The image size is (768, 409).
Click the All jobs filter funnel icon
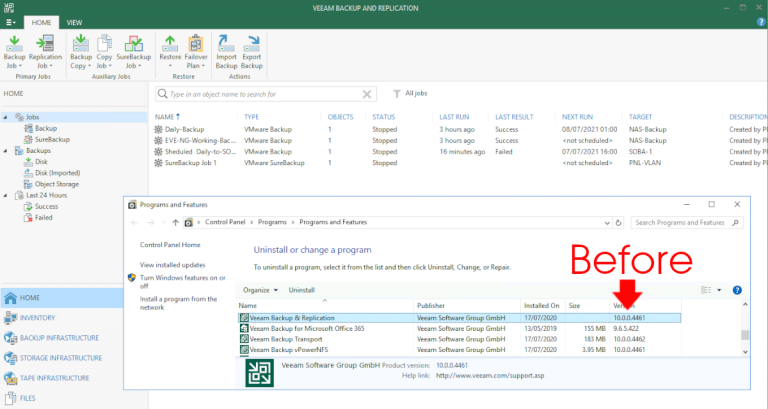tap(397, 93)
